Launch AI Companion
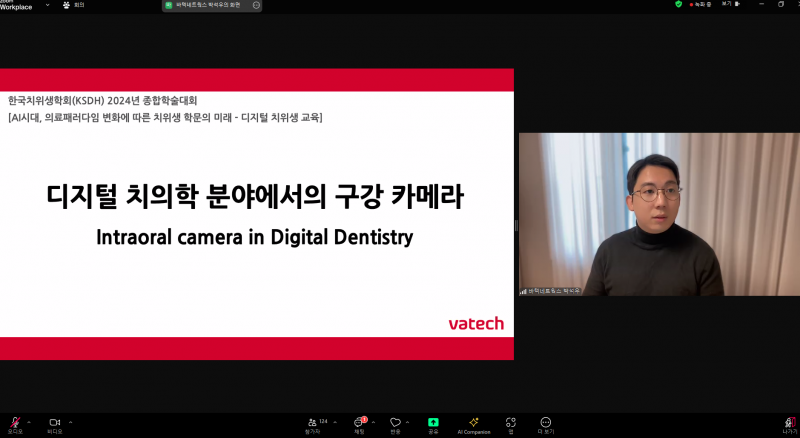This screenshot has height=438, width=800. (x=474, y=423)
